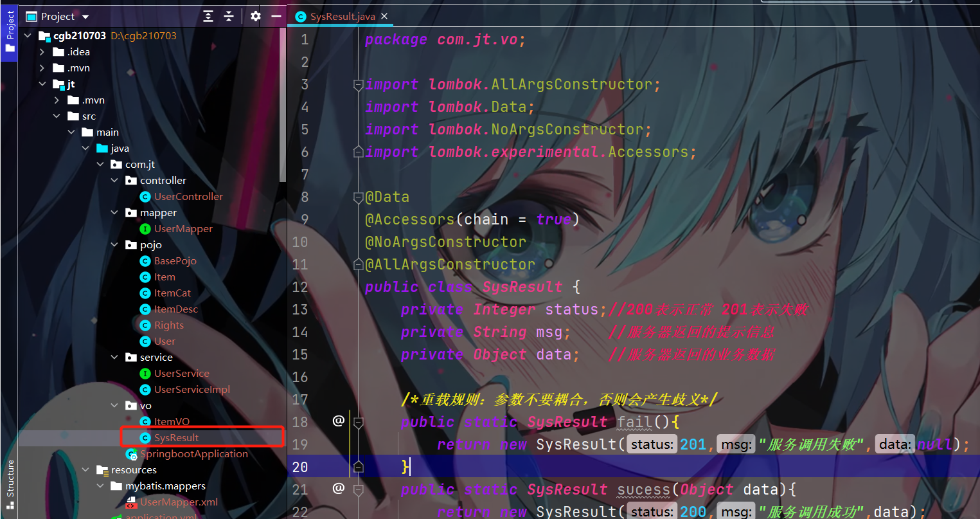Collapse the cgb210703 project root
Viewport: 980px width, 519px height.
coord(28,35)
